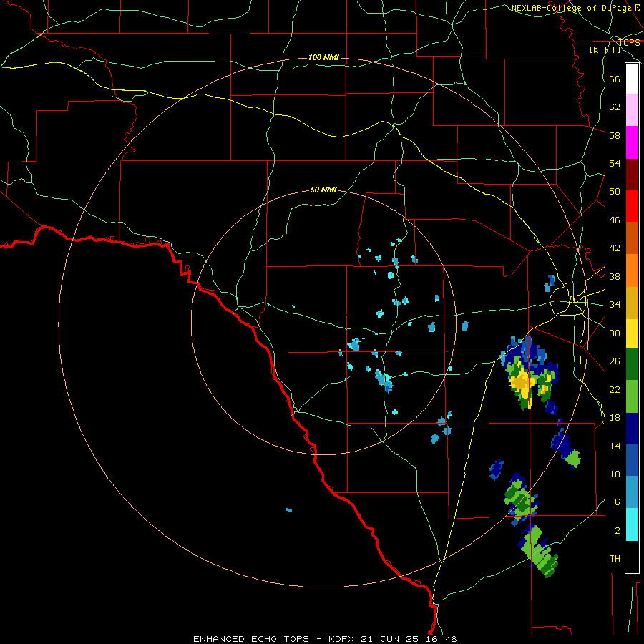Click the legend value '54'
Viewport: 644px width, 644px height.
615,163
